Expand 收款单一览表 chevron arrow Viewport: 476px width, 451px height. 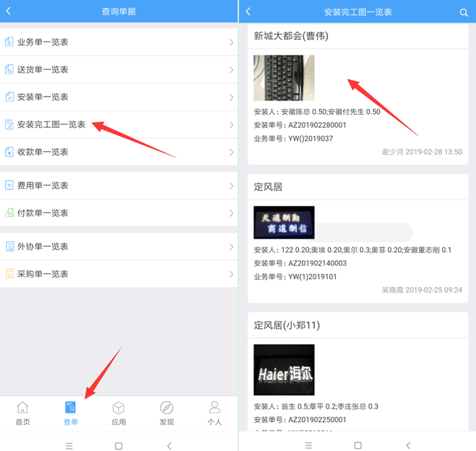(x=231, y=152)
